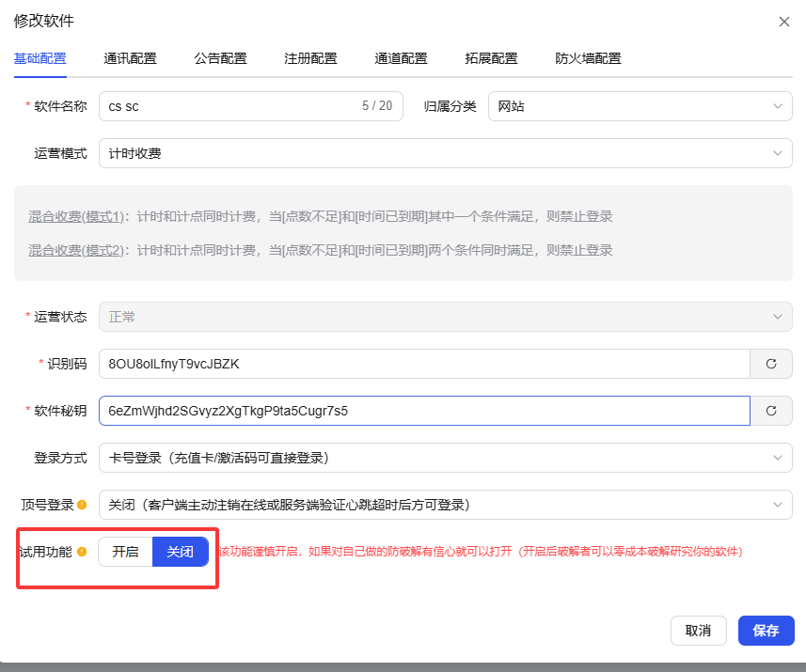Click the 运营模式 chevron arrow
This screenshot has height=672, width=806.
click(x=777, y=153)
